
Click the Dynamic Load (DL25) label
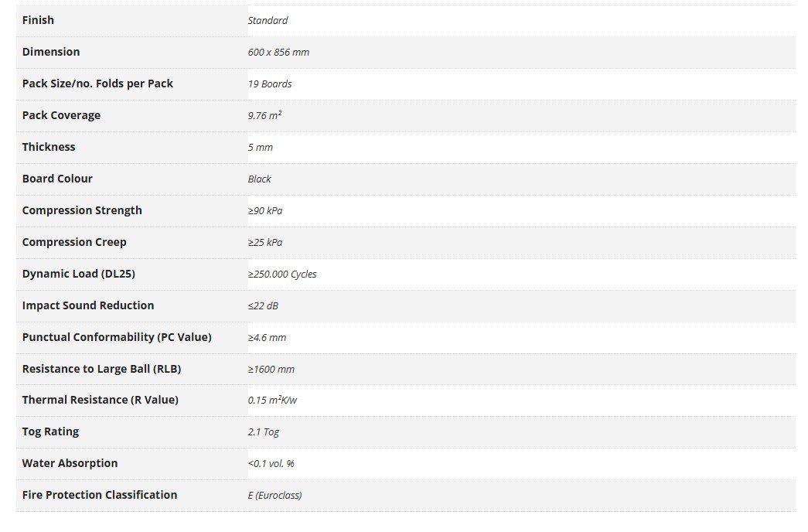[79, 274]
